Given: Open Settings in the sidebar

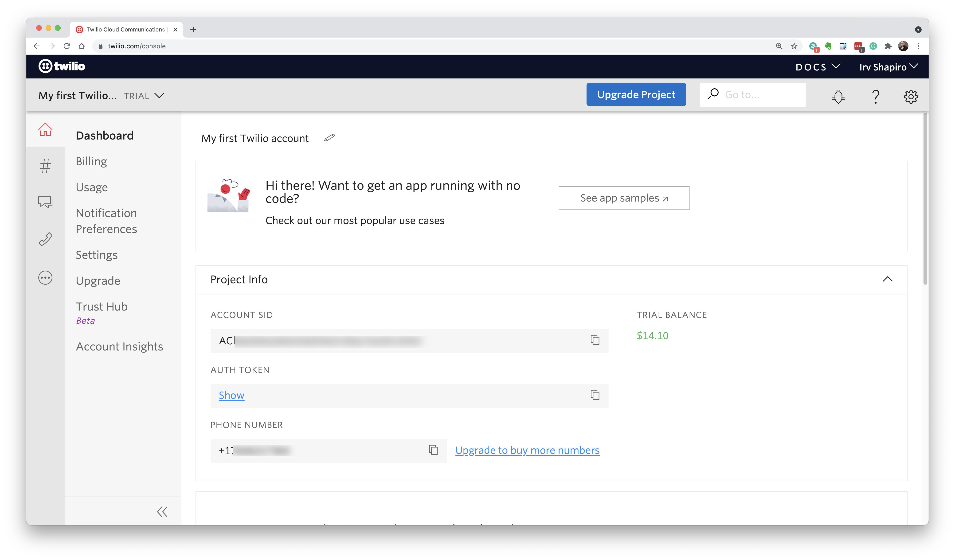Looking at the screenshot, I should coord(97,255).
